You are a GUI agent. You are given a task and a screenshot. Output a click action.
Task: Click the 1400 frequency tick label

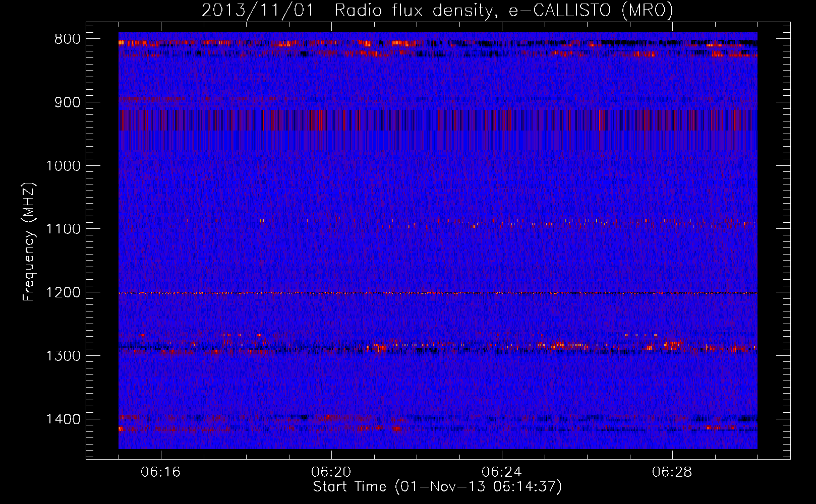(64, 419)
